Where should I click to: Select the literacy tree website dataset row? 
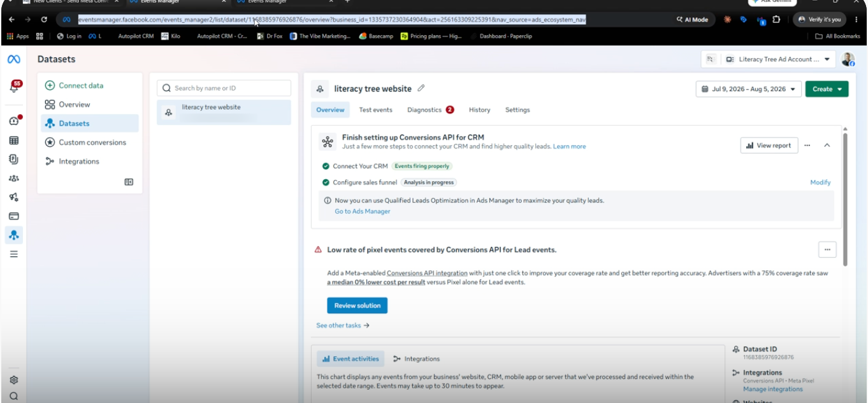click(x=224, y=112)
